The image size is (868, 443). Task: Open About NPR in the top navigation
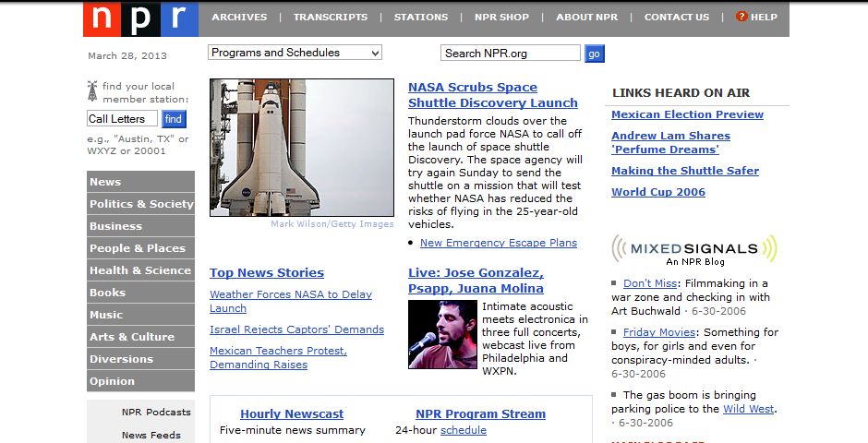point(586,18)
